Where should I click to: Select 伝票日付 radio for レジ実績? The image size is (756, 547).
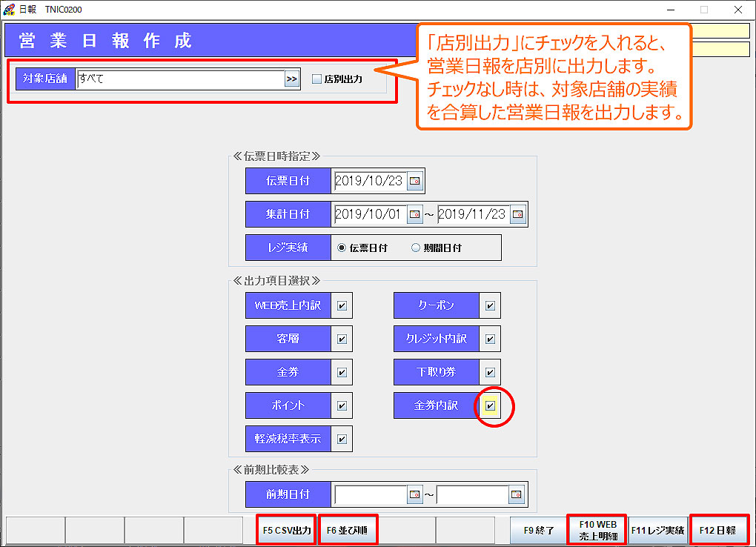click(342, 248)
